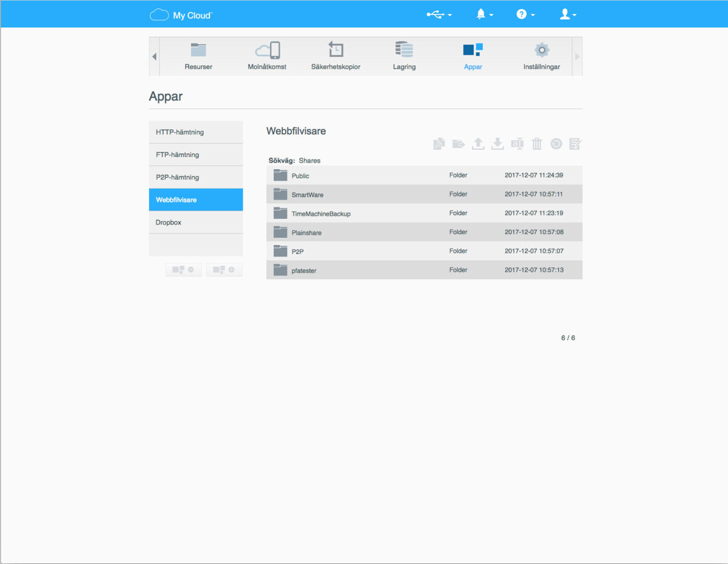
Task: Open the Molnåtkomst section
Action: click(267, 56)
